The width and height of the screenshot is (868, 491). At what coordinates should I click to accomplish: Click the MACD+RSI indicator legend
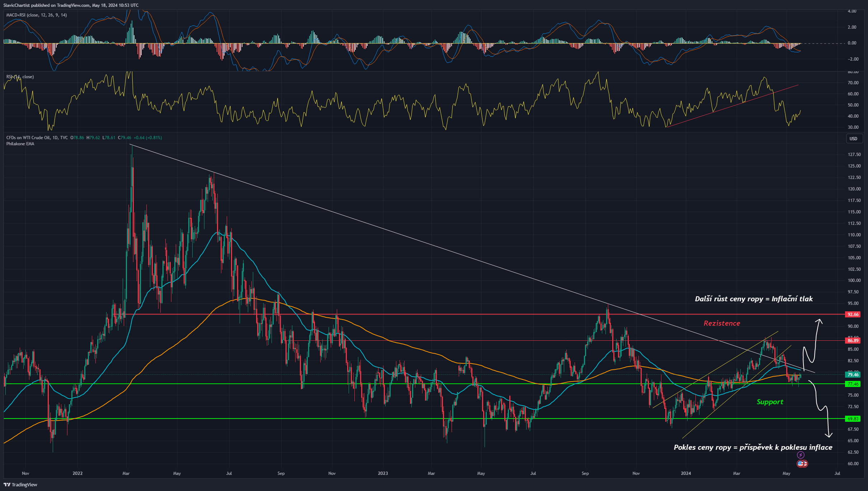tap(37, 15)
